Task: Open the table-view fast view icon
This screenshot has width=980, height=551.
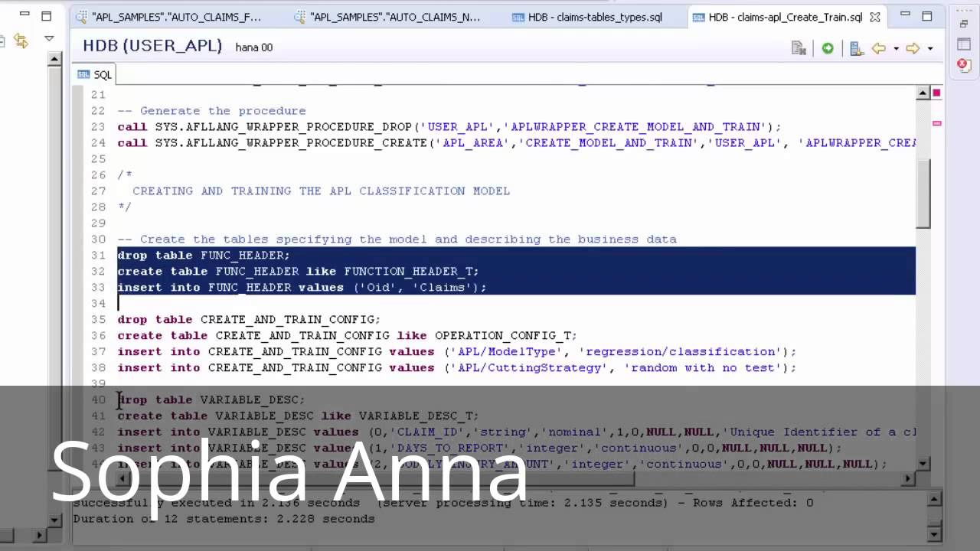Action: tap(964, 45)
